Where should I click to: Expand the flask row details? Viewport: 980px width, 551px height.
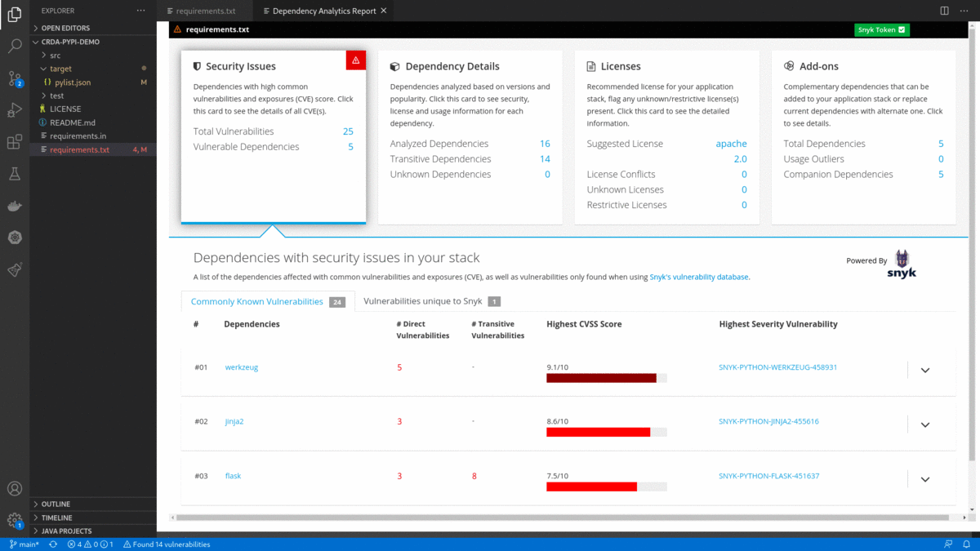[925, 479]
